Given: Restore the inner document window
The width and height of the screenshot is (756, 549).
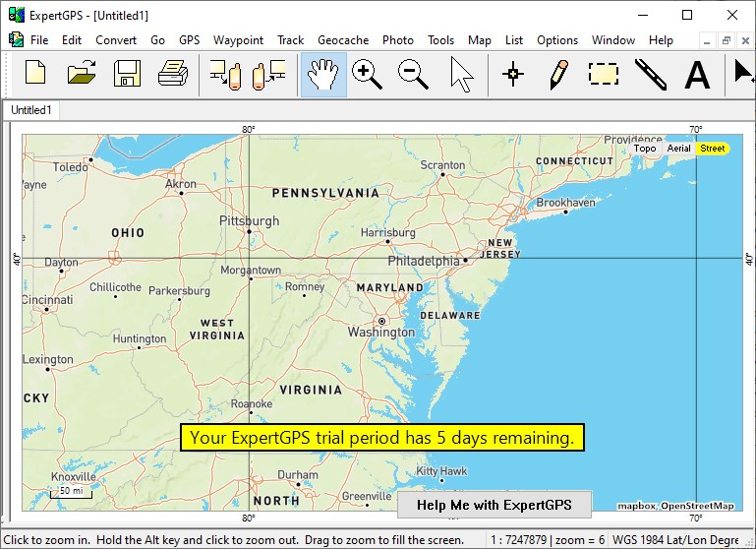Looking at the screenshot, I should [x=727, y=41].
